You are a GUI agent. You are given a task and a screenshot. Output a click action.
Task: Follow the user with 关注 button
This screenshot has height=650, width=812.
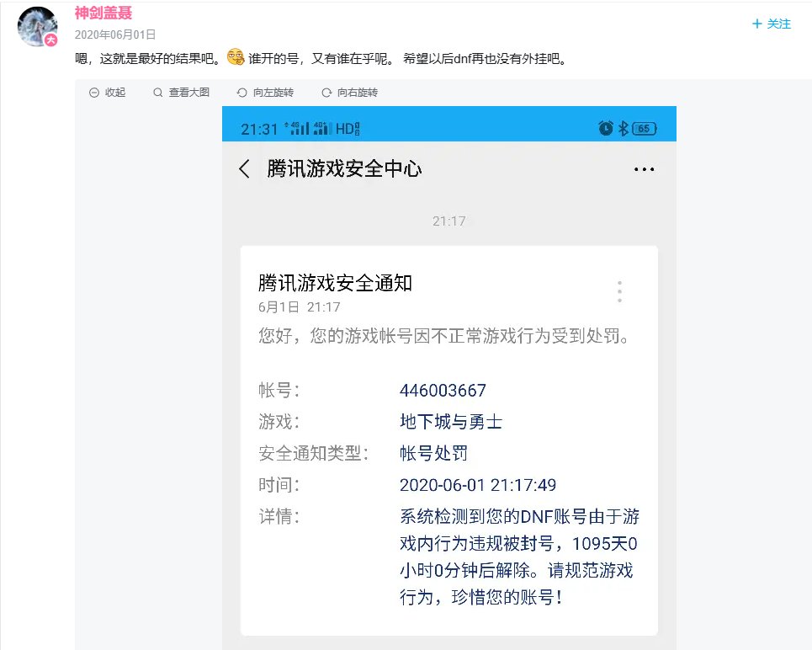[771, 24]
